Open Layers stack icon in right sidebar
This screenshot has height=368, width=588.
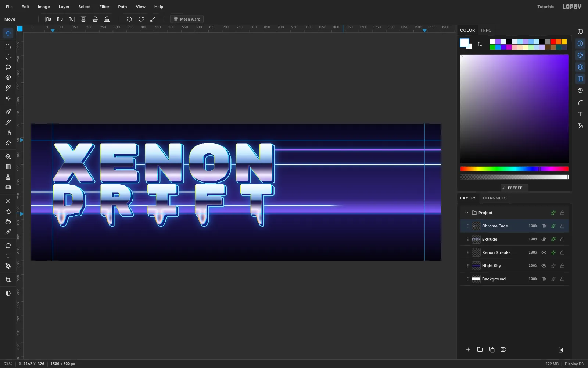[x=580, y=67]
